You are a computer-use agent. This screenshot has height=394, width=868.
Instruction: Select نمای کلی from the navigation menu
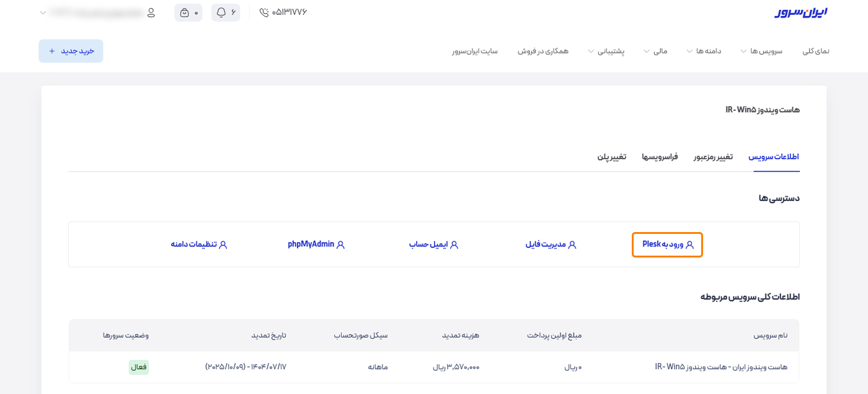click(817, 51)
